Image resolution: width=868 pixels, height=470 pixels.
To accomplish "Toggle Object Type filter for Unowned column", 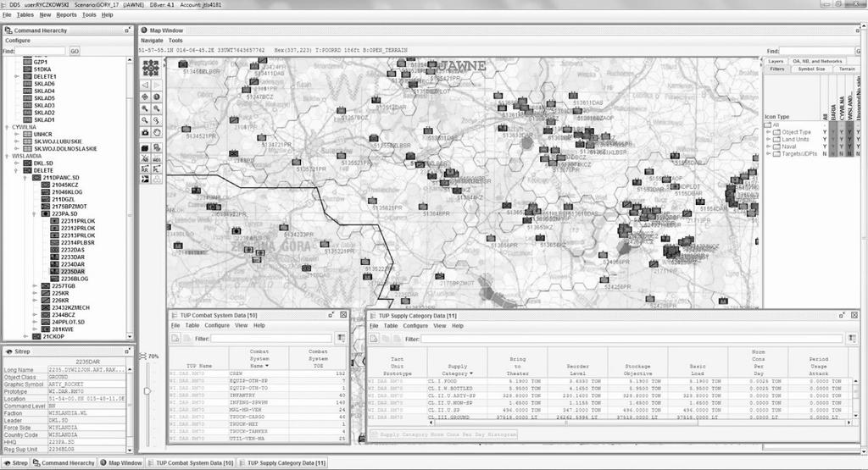I will coord(858,132).
